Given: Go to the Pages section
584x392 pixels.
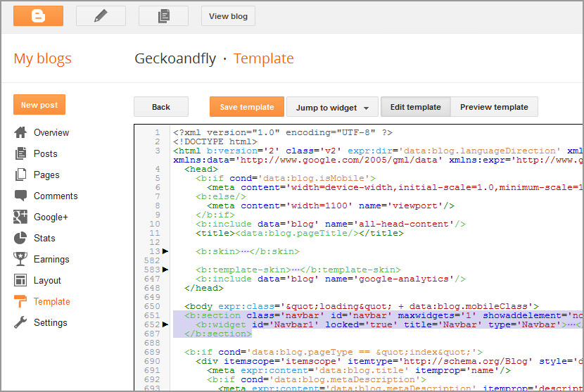Looking at the screenshot, I should point(46,175).
